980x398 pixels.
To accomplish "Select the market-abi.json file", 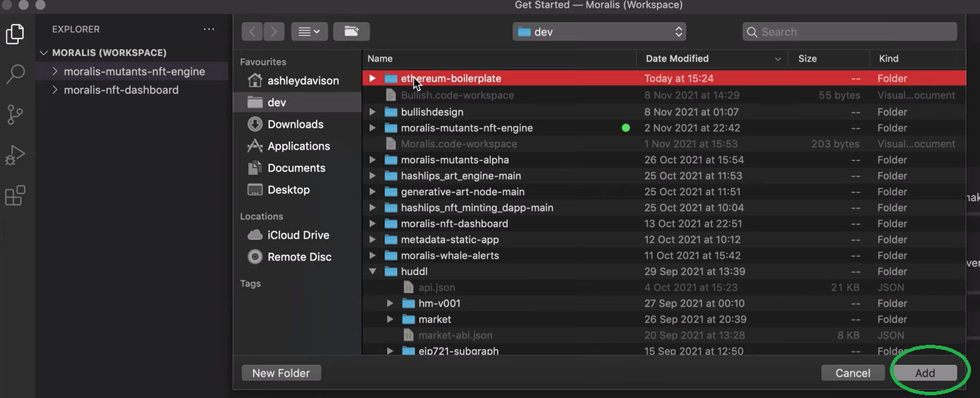I will point(664,336).
